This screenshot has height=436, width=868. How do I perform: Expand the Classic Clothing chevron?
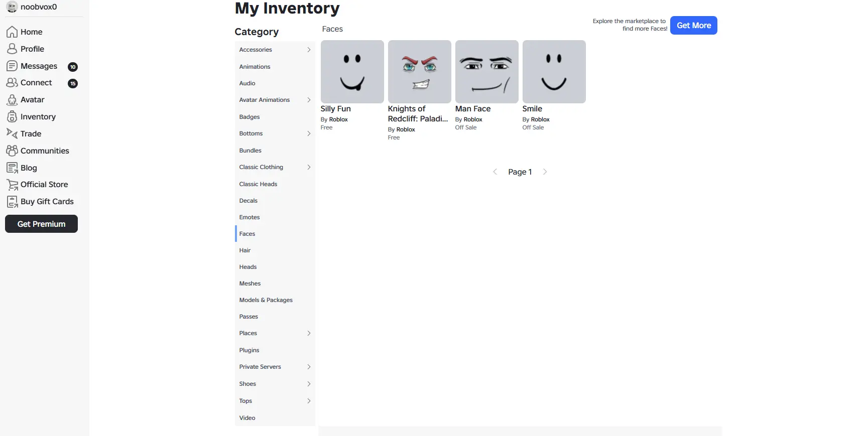point(309,167)
